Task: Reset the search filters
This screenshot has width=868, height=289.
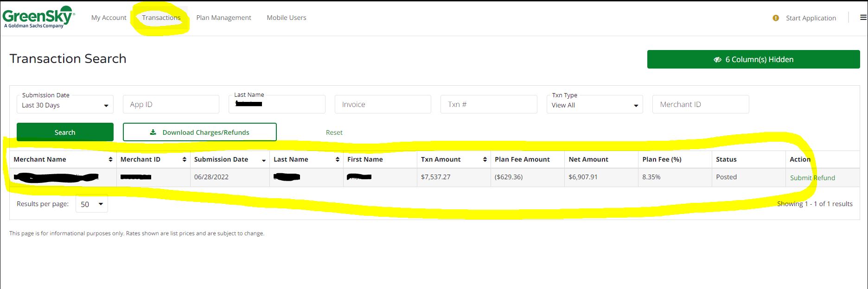Action: 334,132
